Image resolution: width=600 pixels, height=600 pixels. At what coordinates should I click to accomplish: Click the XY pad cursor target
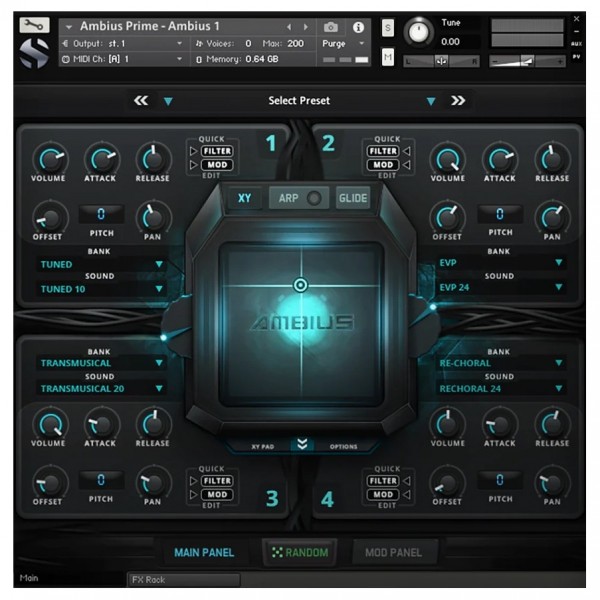pos(300,285)
